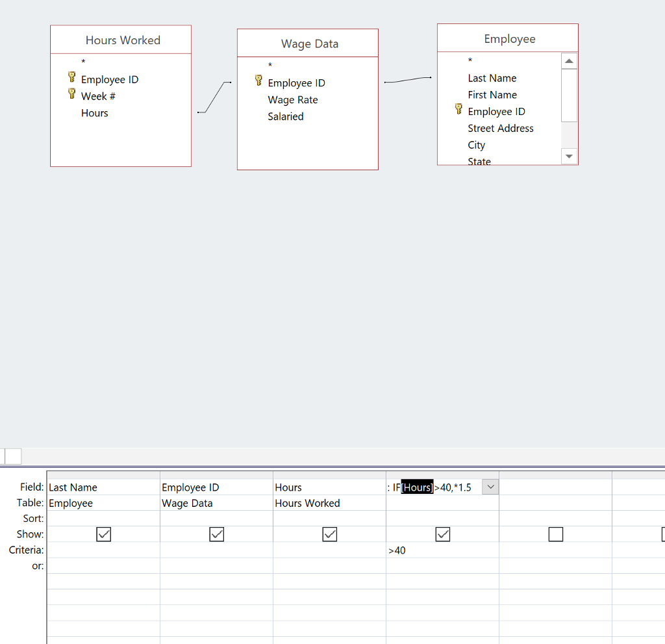Click the key icon beside Employee ID in Hours Worked
Screen dimensions: 665x644
(72, 77)
